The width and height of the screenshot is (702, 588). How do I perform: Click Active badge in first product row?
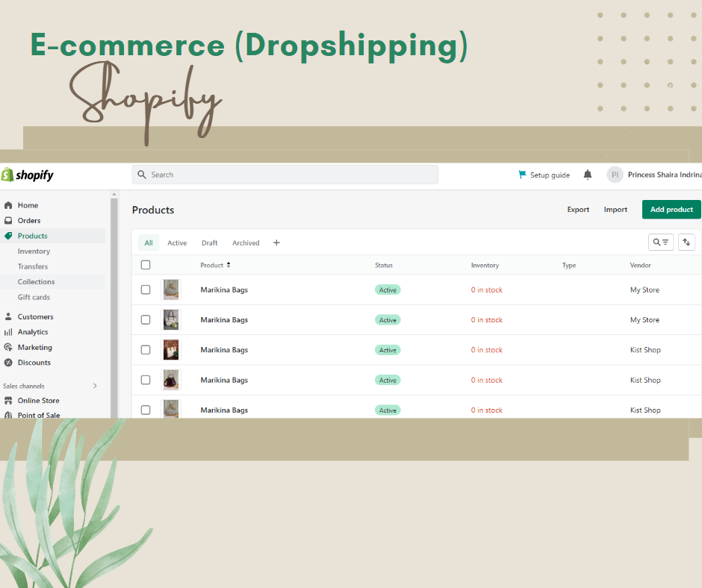[x=388, y=290]
